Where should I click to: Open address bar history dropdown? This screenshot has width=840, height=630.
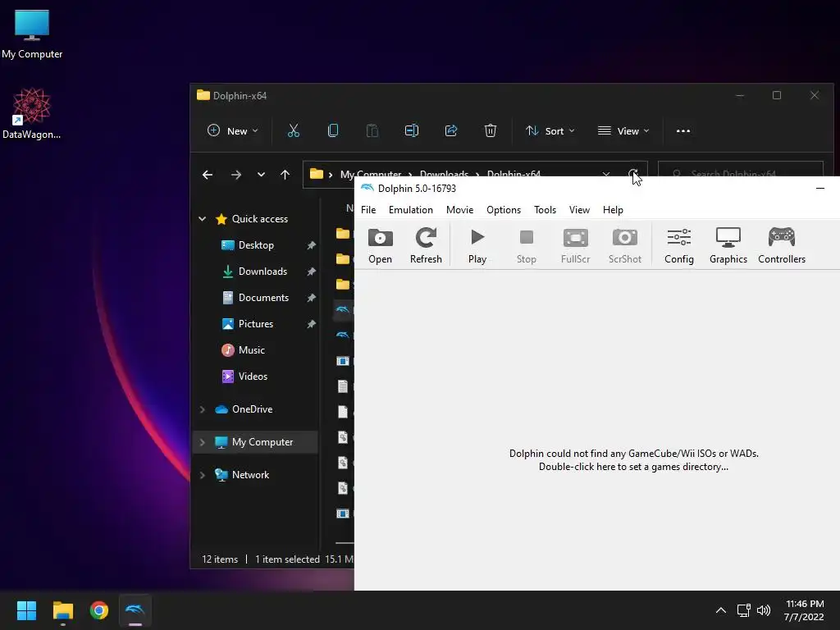[x=606, y=173]
